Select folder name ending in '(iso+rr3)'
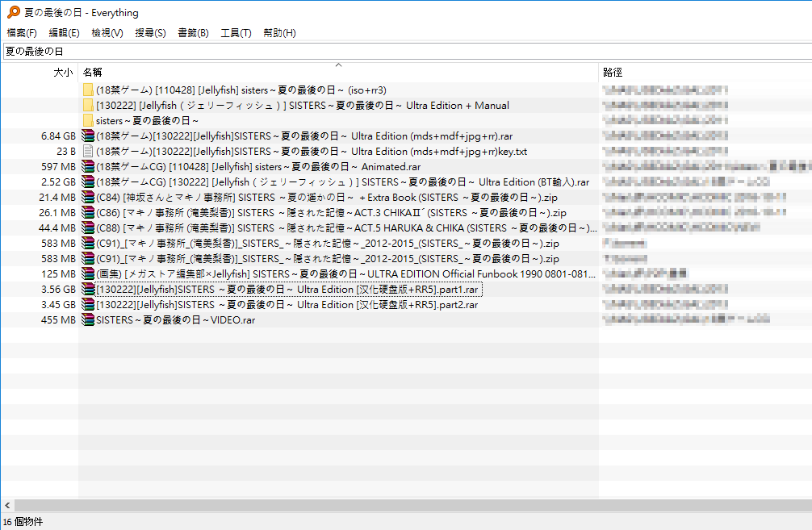The width and height of the screenshot is (812, 530). (x=241, y=90)
